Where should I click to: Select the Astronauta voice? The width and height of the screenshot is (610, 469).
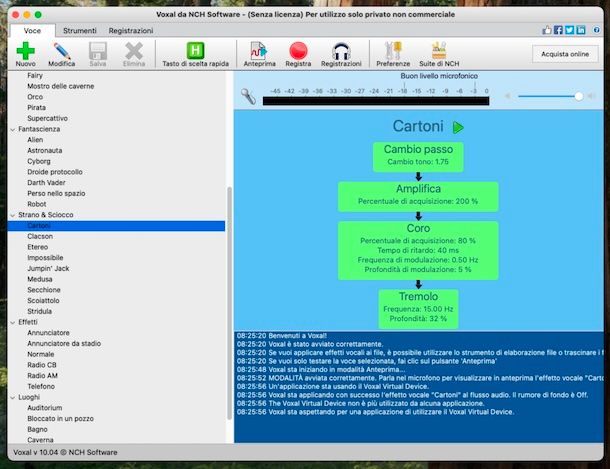coord(45,150)
